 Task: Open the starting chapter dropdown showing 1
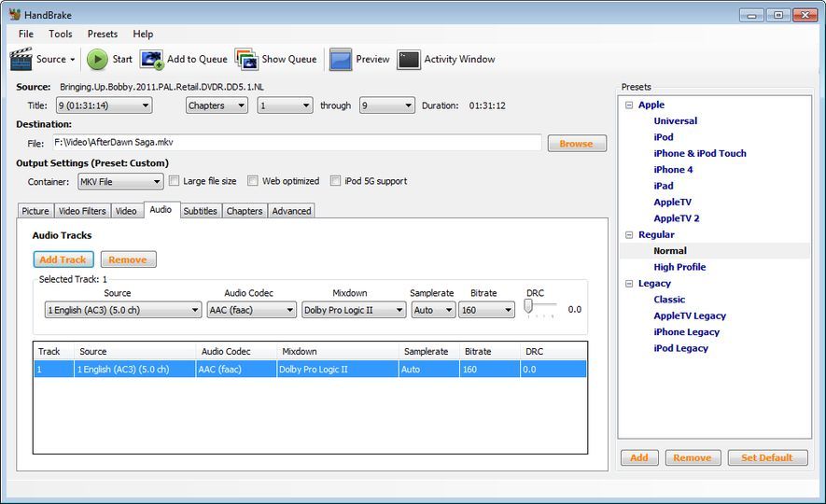pyautogui.click(x=285, y=105)
